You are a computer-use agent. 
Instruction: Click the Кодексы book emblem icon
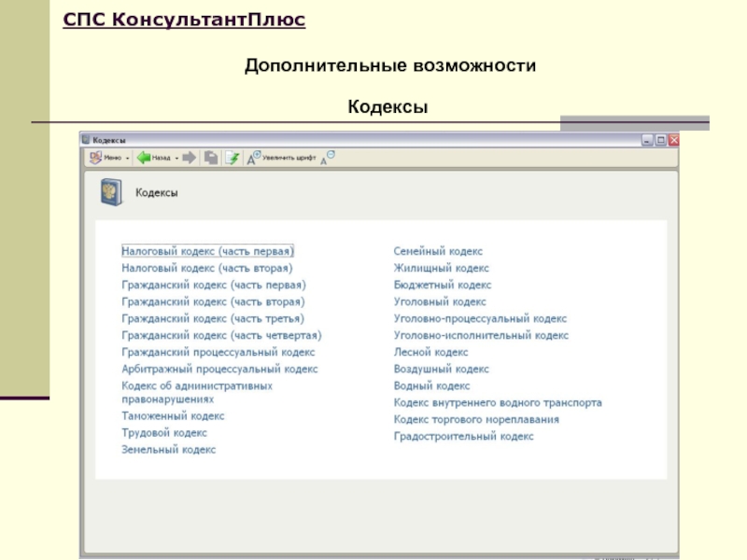(x=111, y=192)
